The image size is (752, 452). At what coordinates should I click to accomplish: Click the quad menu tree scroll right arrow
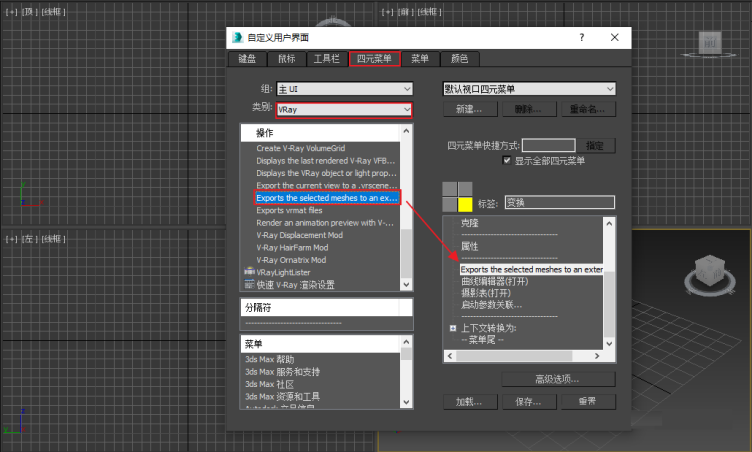pos(597,356)
